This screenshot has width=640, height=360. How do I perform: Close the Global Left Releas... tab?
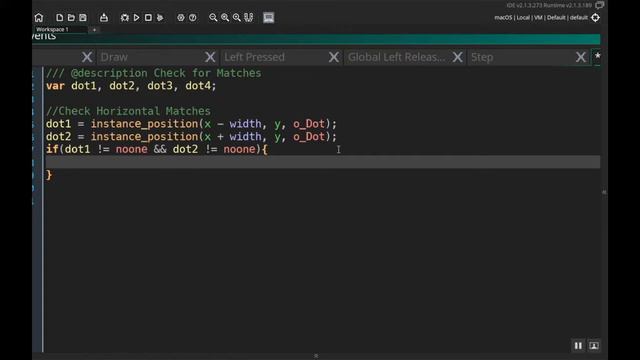458,57
